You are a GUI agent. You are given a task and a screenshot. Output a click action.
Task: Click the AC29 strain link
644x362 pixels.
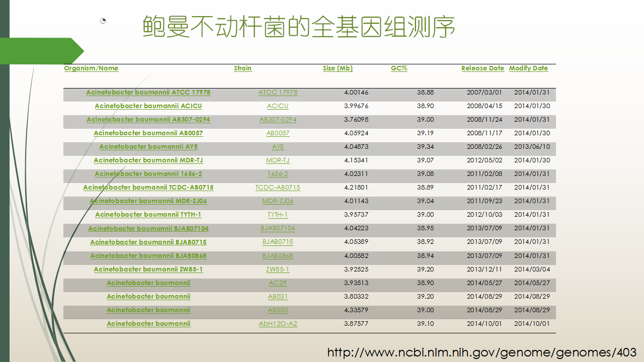pyautogui.click(x=278, y=283)
